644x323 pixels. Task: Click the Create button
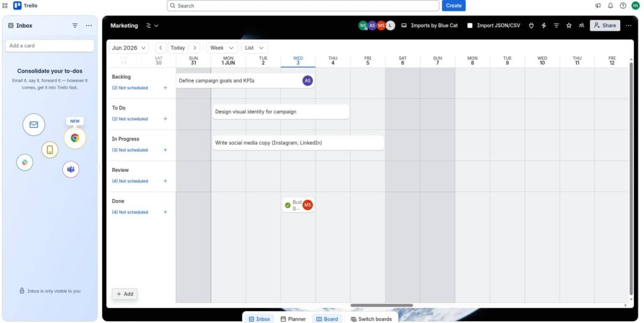coord(453,6)
